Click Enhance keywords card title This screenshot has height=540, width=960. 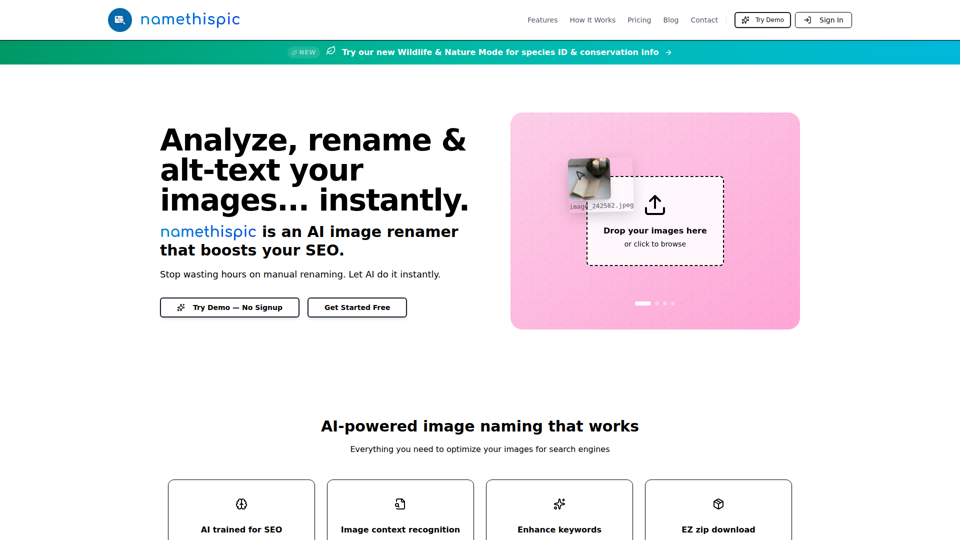[559, 530]
